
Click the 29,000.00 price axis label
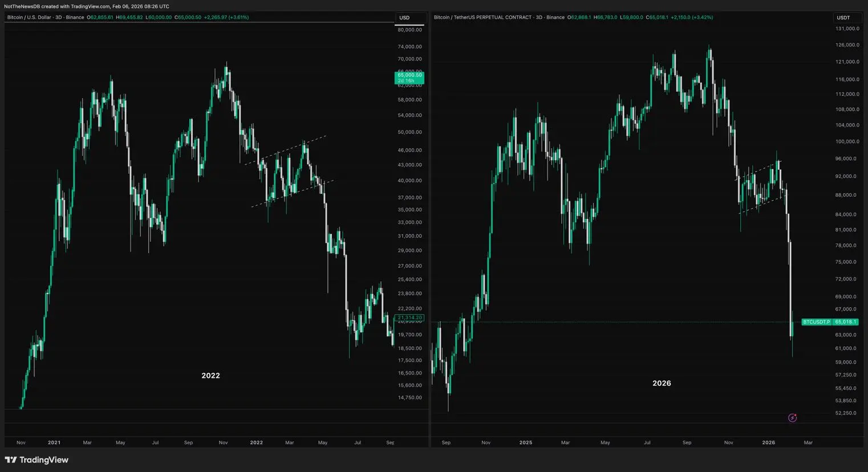pos(409,251)
